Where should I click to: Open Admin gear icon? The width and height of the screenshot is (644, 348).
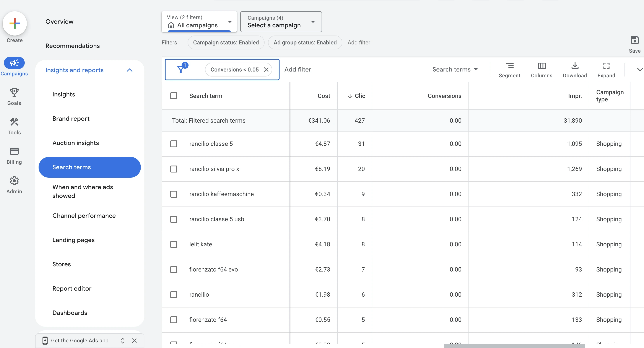(x=14, y=181)
